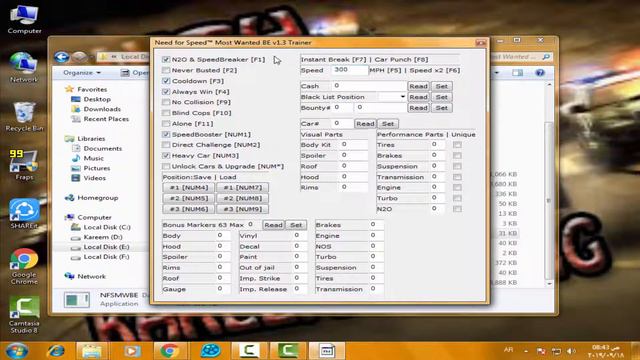This screenshot has width=640, height=360.
Task: Click Read button for Car#
Action: point(365,124)
